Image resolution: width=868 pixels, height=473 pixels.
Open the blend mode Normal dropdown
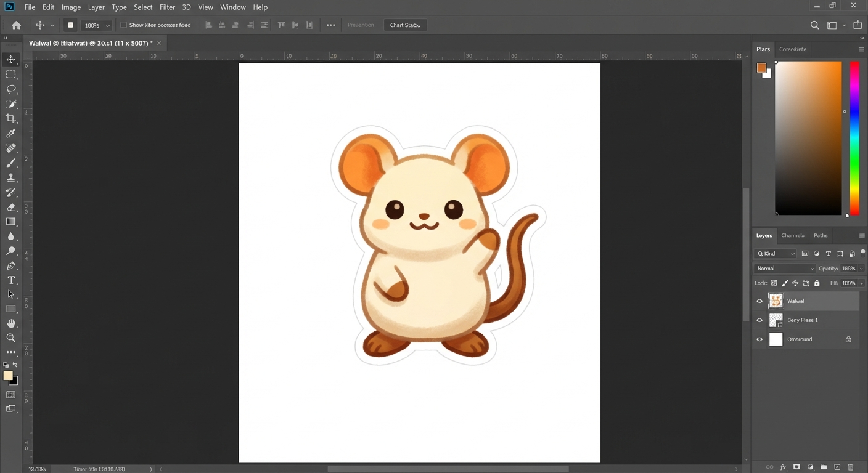(785, 269)
